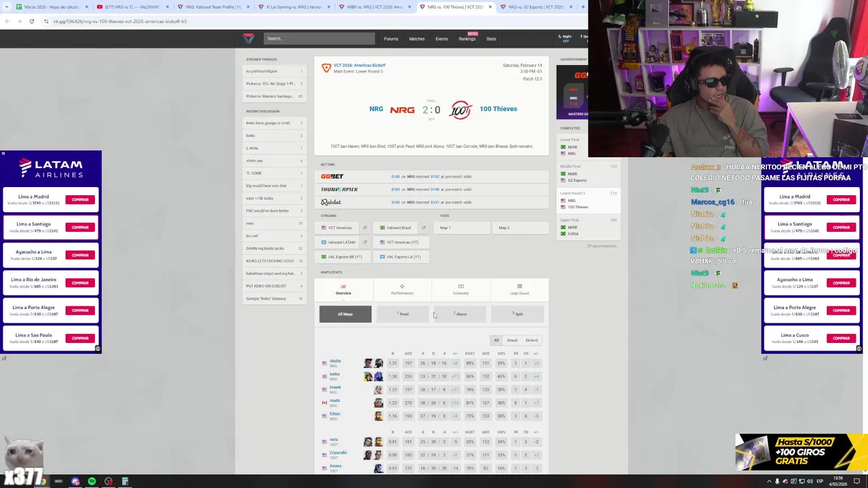Switch to the Overview stats tab

[x=343, y=289]
